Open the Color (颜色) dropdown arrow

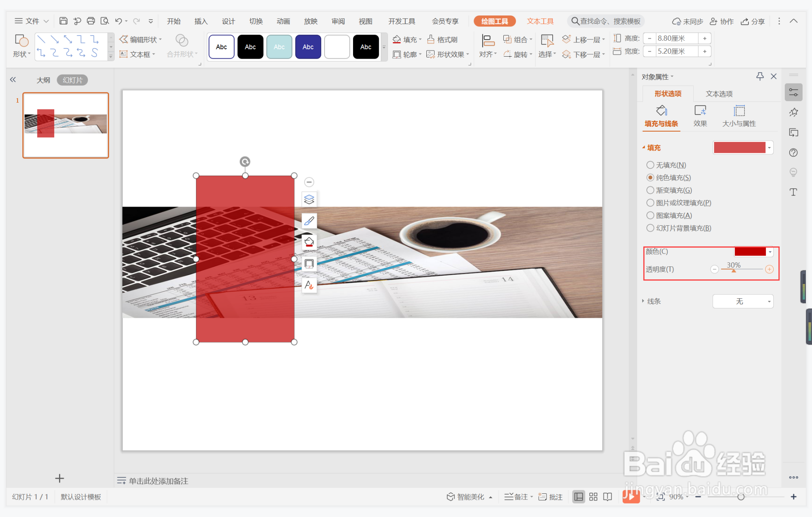(770, 252)
